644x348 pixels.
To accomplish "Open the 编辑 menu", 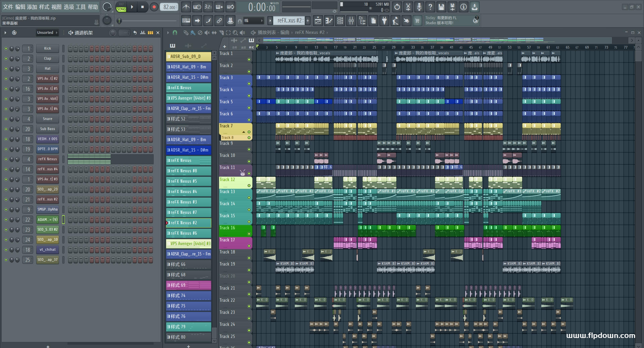I will click(20, 7).
